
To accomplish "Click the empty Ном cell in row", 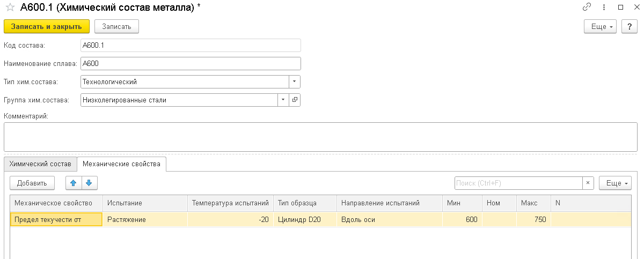I will (x=499, y=219).
